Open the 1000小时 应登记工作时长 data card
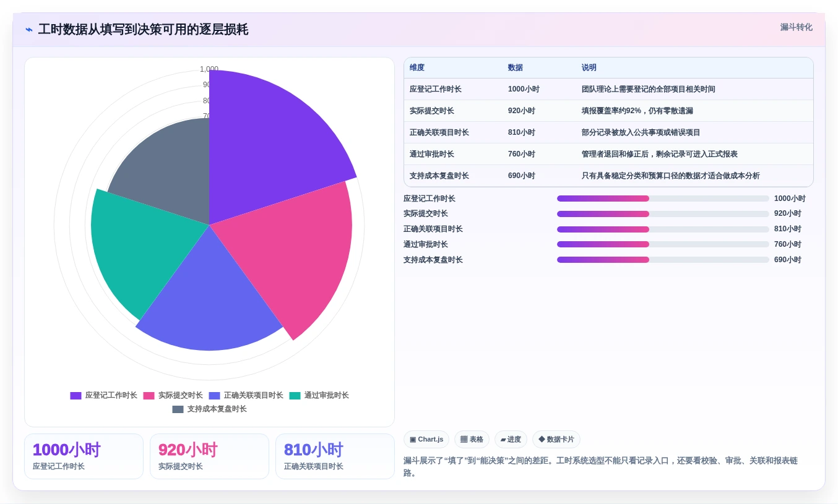 click(84, 456)
